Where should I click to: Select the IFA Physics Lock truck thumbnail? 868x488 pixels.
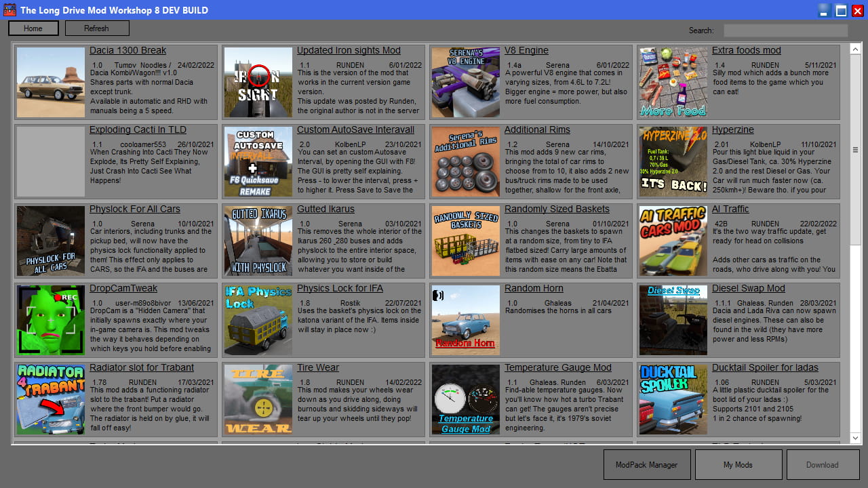[258, 320]
